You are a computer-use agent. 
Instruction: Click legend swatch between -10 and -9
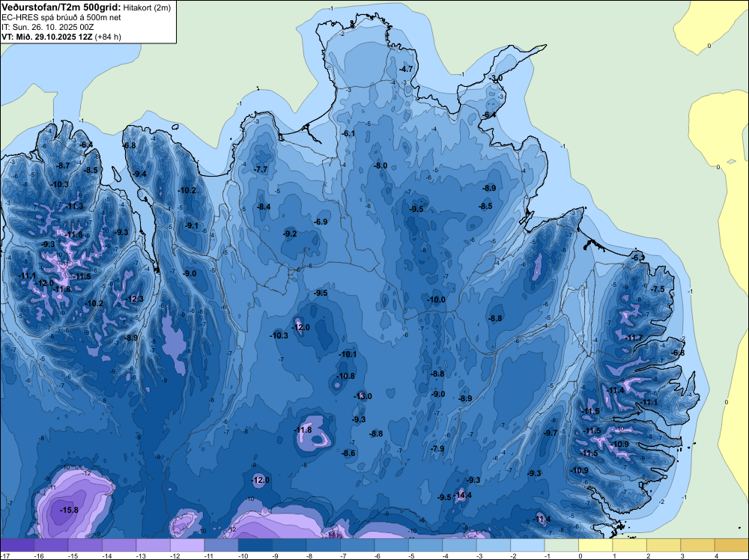point(255,545)
